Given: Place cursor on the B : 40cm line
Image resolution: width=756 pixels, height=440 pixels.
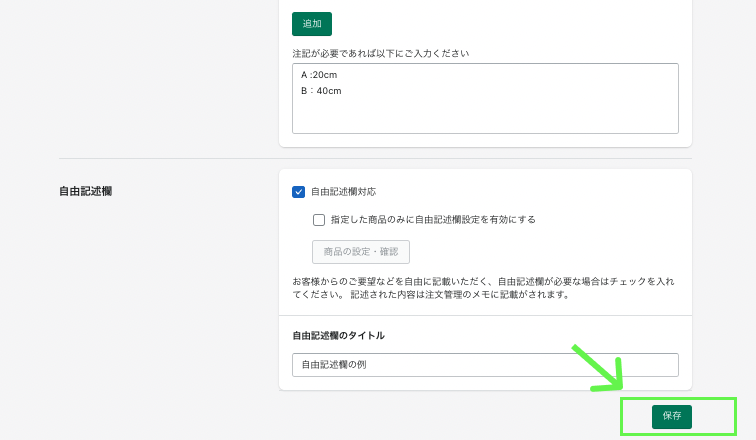Looking at the screenshot, I should 322,91.
